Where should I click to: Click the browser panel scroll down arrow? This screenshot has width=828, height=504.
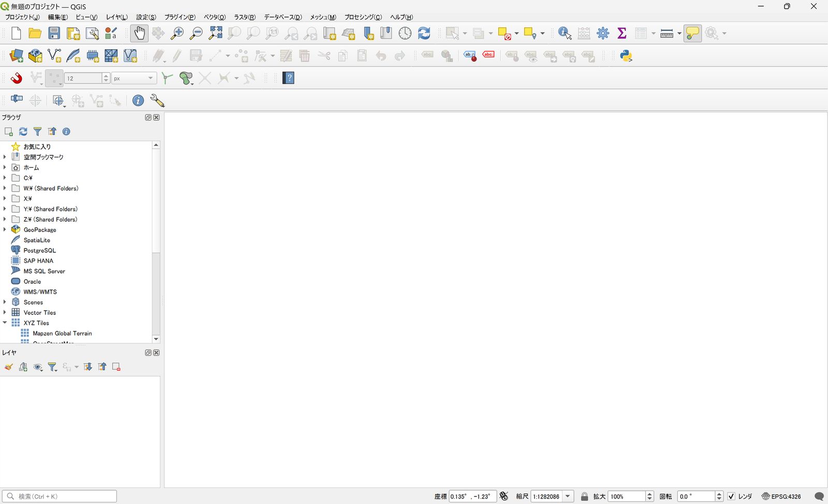(x=156, y=339)
